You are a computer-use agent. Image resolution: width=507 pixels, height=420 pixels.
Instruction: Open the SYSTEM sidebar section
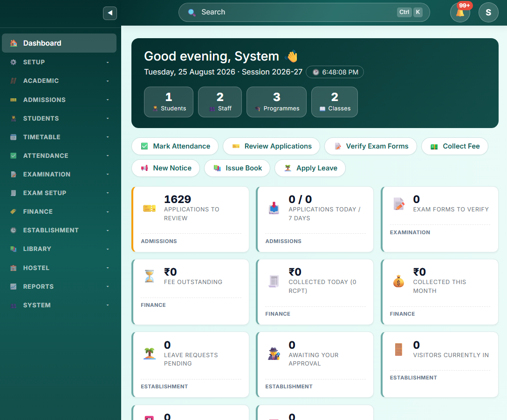click(x=59, y=305)
